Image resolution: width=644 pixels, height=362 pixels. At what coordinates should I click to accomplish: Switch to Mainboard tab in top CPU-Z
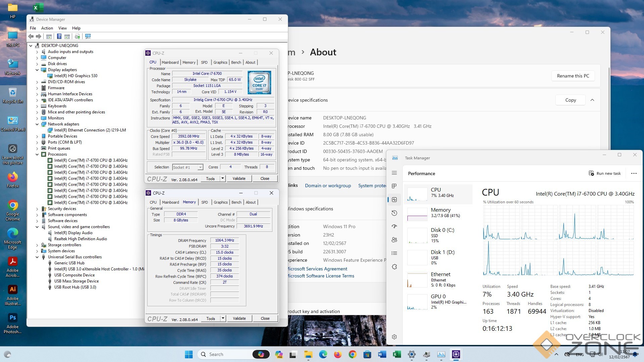pyautogui.click(x=170, y=62)
